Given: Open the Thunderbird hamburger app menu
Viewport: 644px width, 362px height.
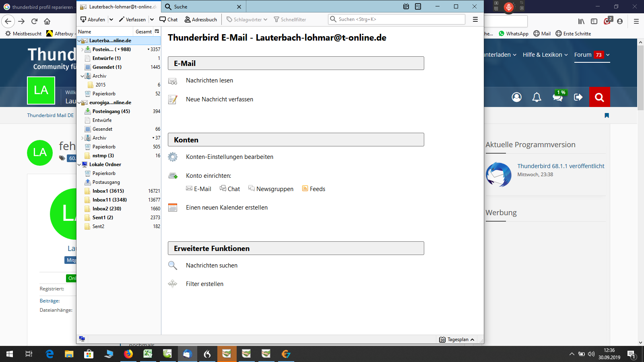Looking at the screenshot, I should coord(475,19).
